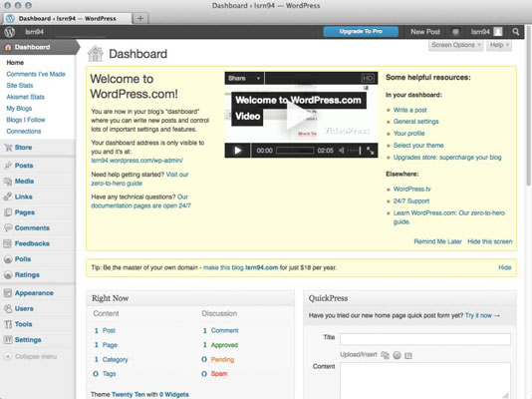Image resolution: width=532 pixels, height=399 pixels.
Task: Toggle HD quality on the video
Action: pos(368,79)
